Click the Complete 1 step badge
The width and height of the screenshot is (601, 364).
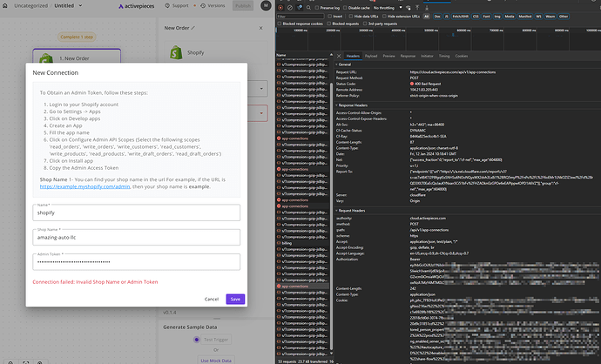click(77, 37)
